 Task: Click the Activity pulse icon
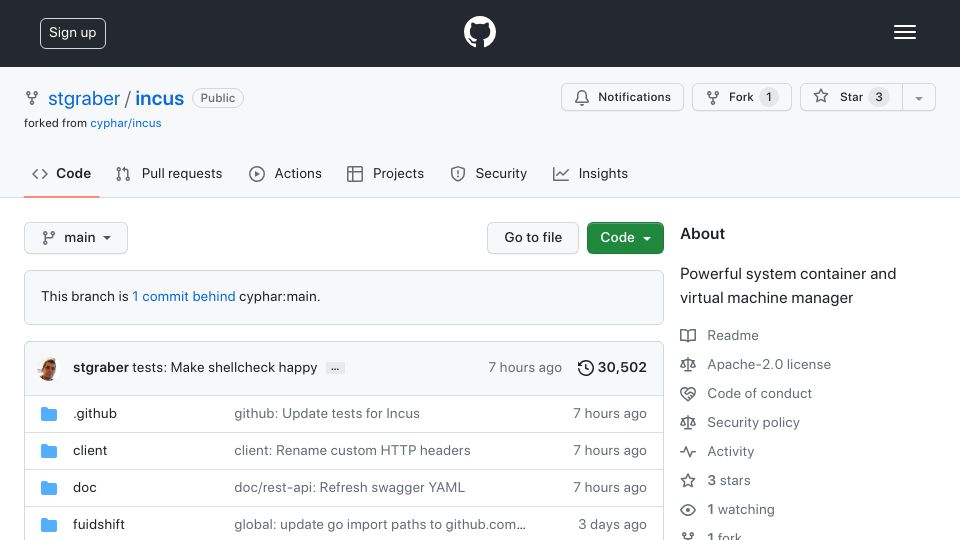(x=688, y=452)
